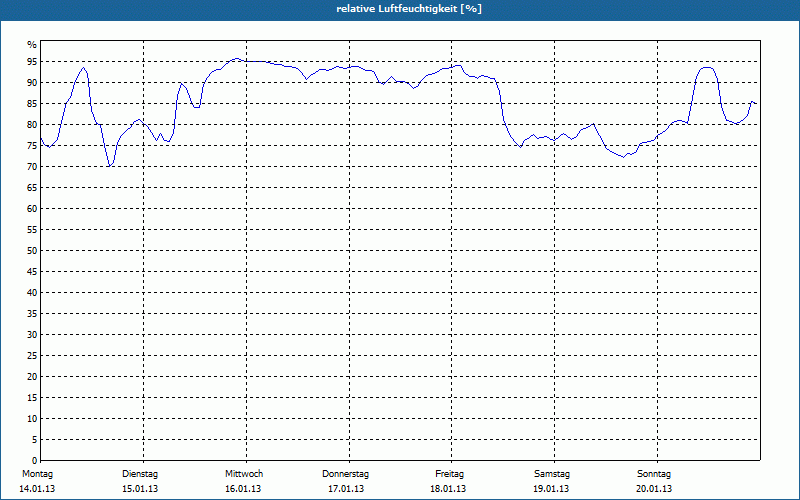The image size is (800, 500).
Task: Click the date 15.01.13
Action: point(140,489)
